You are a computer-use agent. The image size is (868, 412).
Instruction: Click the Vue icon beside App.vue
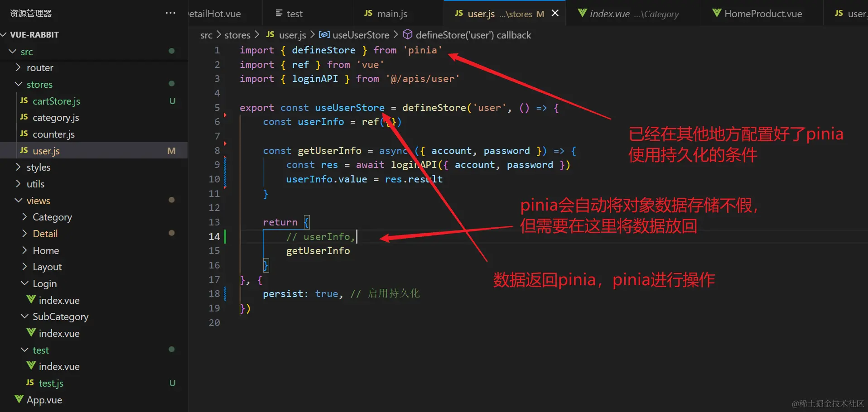pos(19,400)
